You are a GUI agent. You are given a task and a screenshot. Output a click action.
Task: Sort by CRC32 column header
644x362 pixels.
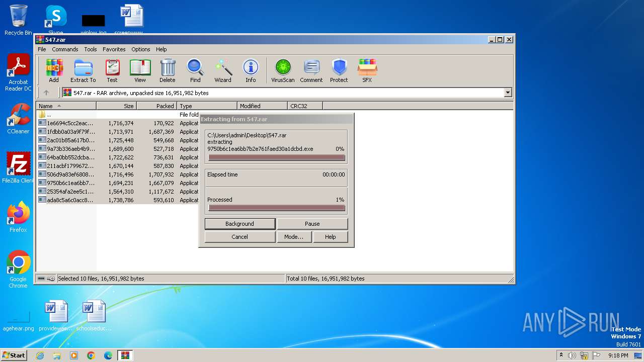pyautogui.click(x=305, y=106)
